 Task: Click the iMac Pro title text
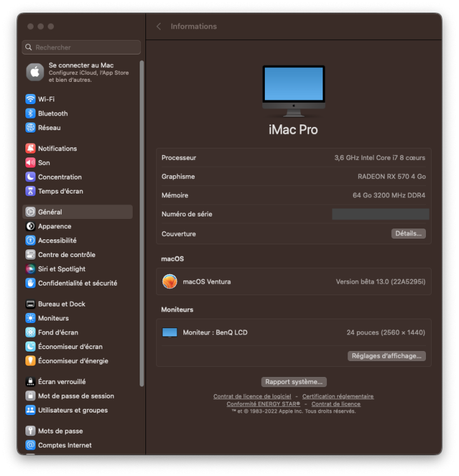[293, 130]
